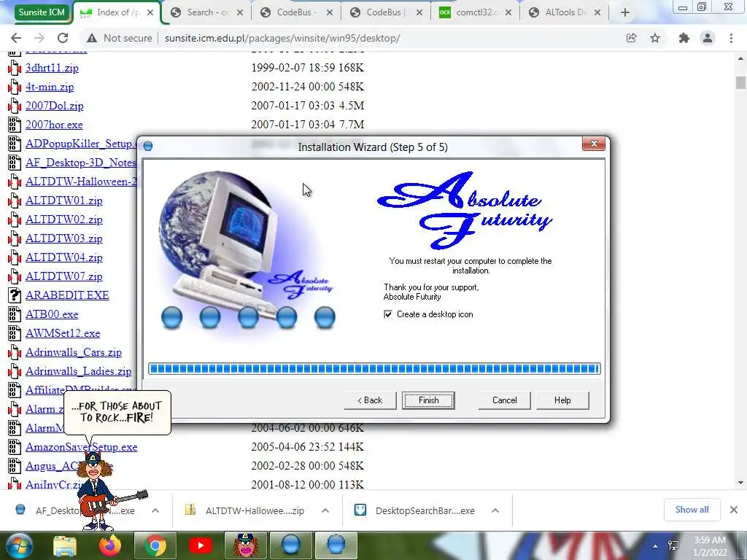
Task: Click binary icon beside ATB00.exe
Action: pyautogui.click(x=15, y=314)
